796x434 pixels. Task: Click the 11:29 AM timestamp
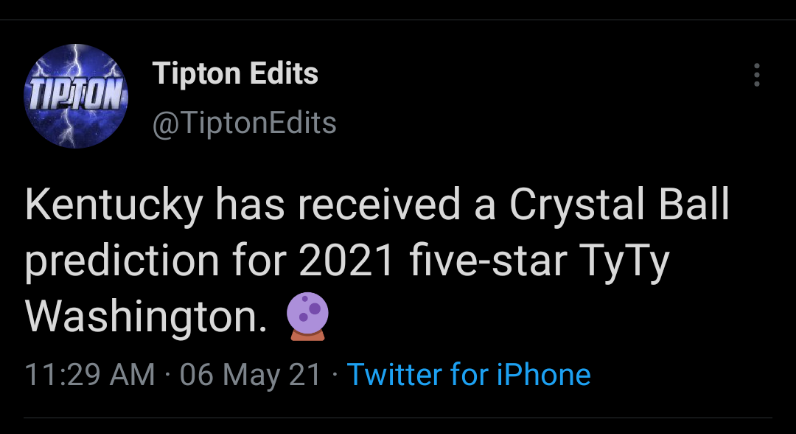pyautogui.click(x=89, y=375)
